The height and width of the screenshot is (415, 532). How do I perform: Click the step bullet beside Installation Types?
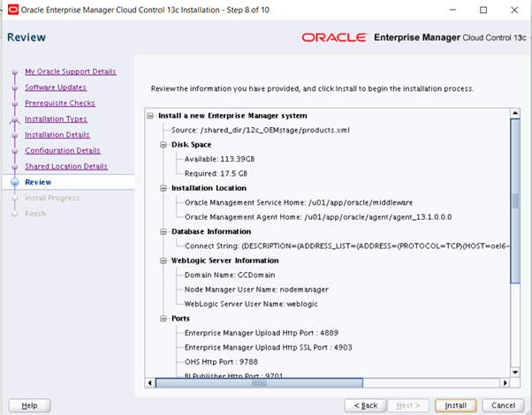point(15,119)
